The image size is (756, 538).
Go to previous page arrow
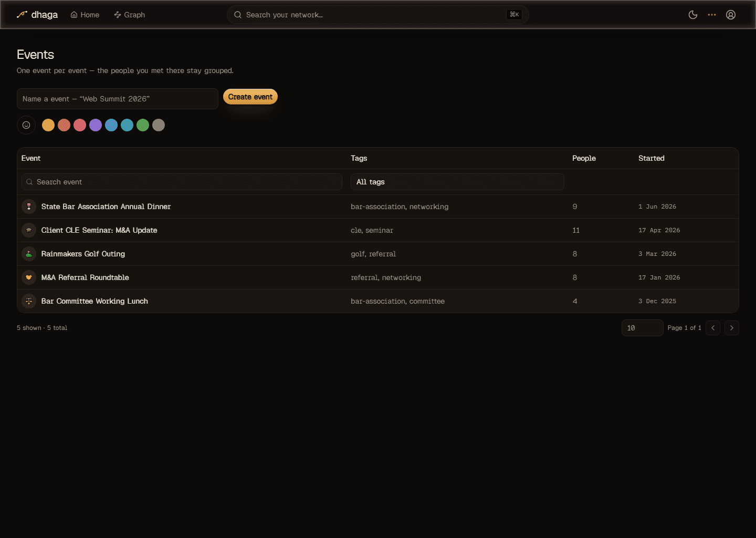[713, 328]
